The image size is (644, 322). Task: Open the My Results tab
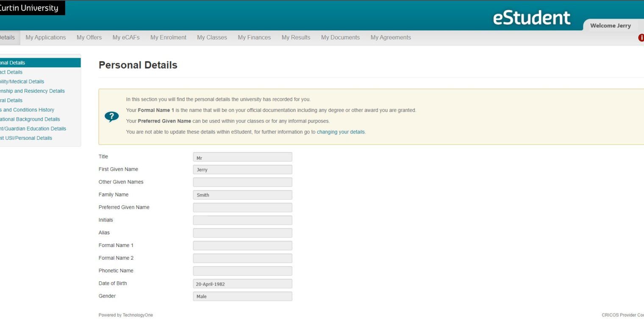[x=296, y=37]
